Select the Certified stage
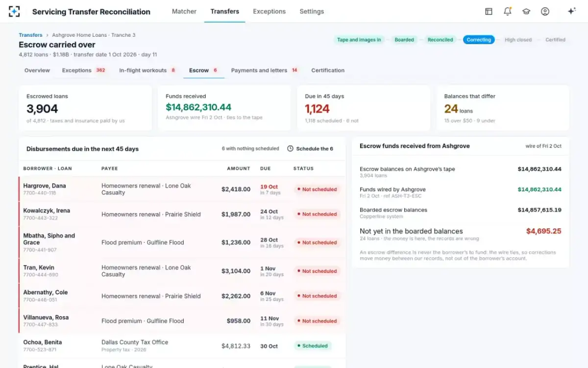 (x=555, y=40)
